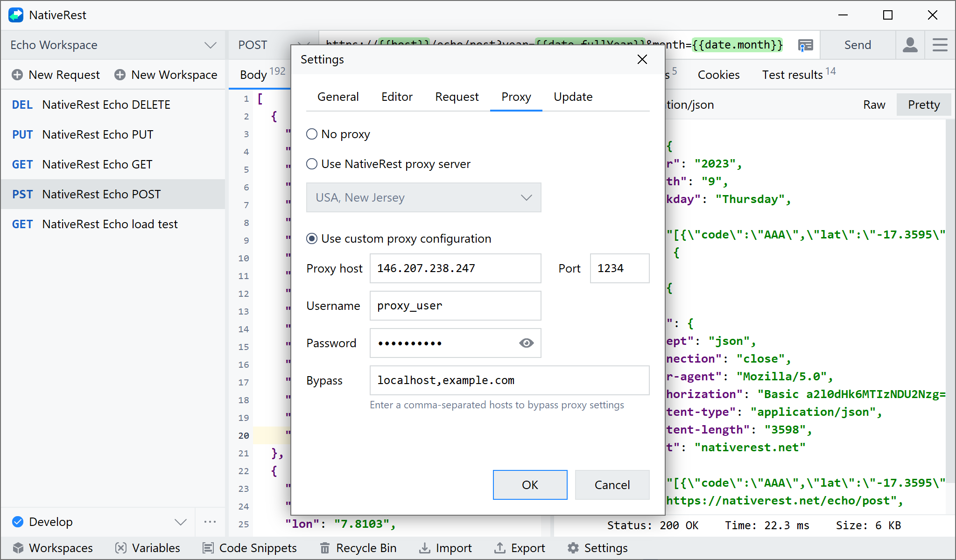Viewport: 956px width, 560px height.
Task: Send the request
Action: [x=858, y=45]
